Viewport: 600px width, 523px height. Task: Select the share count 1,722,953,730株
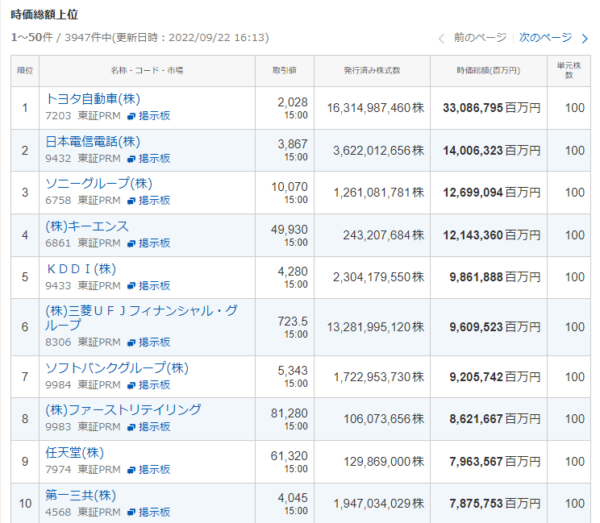pyautogui.click(x=378, y=377)
